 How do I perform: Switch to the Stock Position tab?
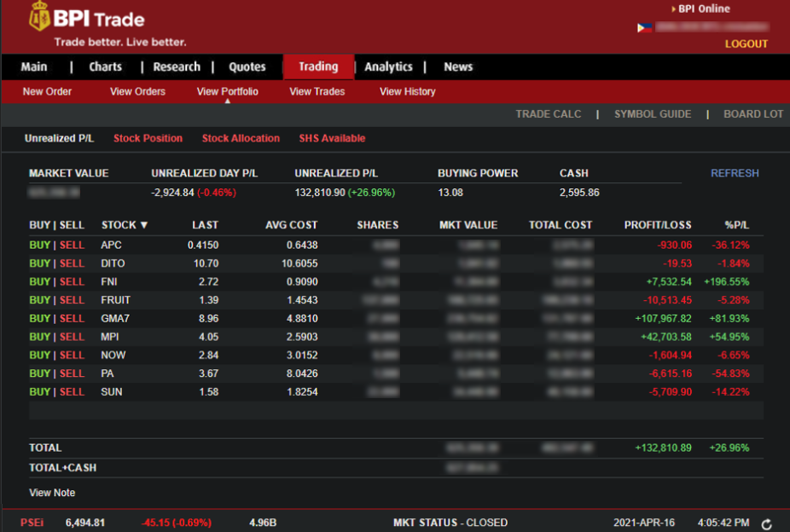point(148,138)
